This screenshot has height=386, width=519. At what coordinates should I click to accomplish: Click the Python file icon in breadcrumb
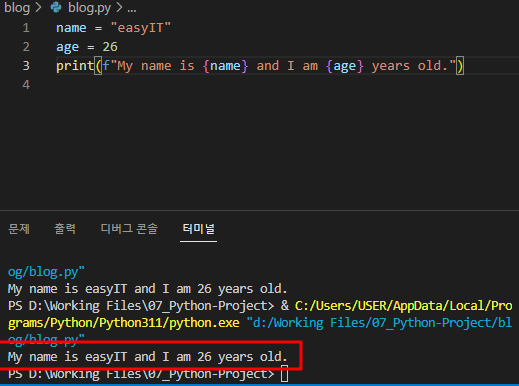pyautogui.click(x=56, y=8)
